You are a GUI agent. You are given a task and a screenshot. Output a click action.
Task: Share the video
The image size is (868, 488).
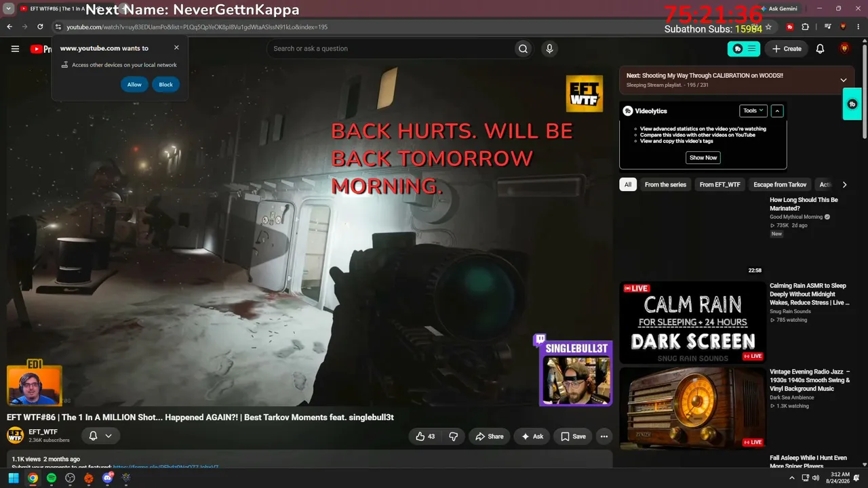[489, 436]
